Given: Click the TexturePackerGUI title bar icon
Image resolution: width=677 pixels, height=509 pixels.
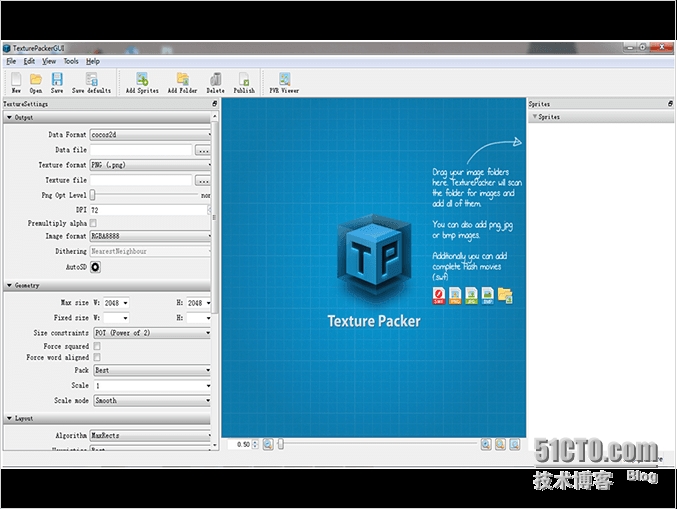Looking at the screenshot, I should click(6, 48).
